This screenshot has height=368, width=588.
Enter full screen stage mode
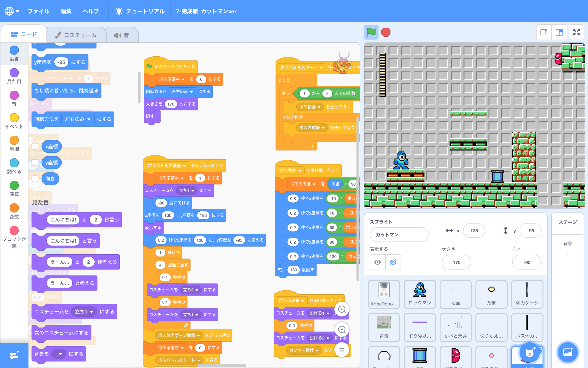[x=576, y=32]
